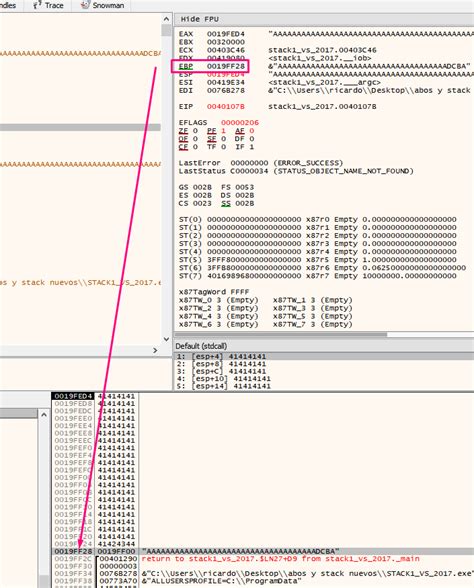Select the CF flag value

pos(195,147)
